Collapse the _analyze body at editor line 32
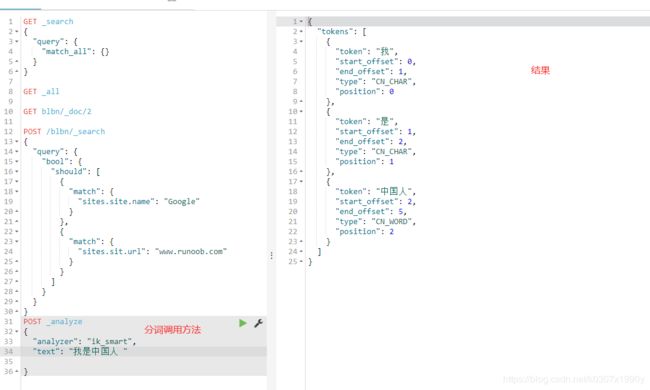The image size is (650, 390). (x=17, y=331)
